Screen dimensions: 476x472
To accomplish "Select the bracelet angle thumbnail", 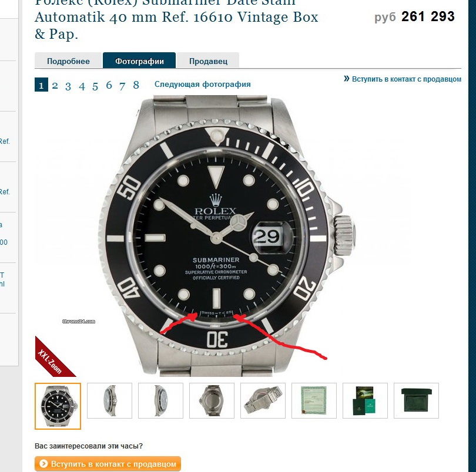I will click(x=263, y=400).
